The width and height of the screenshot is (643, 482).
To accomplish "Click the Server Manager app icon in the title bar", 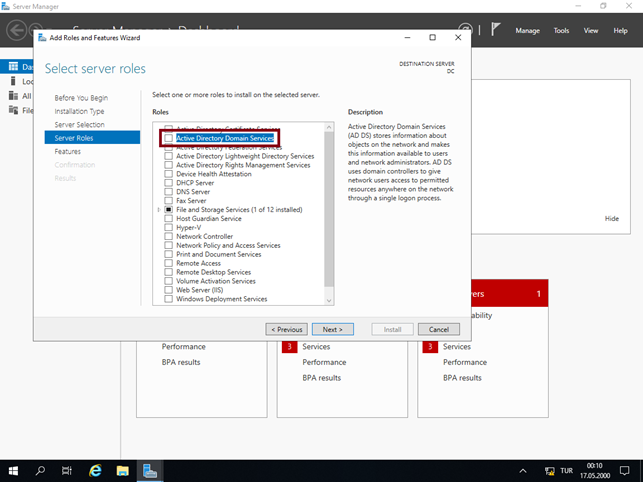I will [x=6, y=6].
